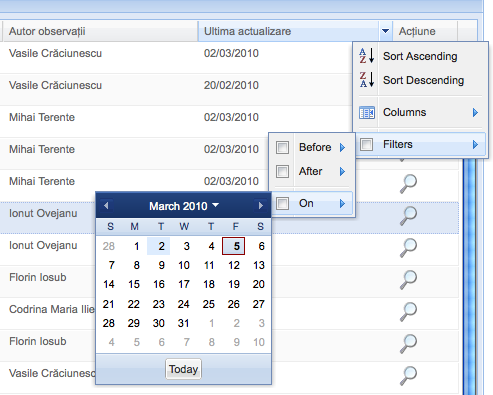Check the After filter checkbox
Image resolution: width=493 pixels, height=395 pixels.
click(282, 172)
